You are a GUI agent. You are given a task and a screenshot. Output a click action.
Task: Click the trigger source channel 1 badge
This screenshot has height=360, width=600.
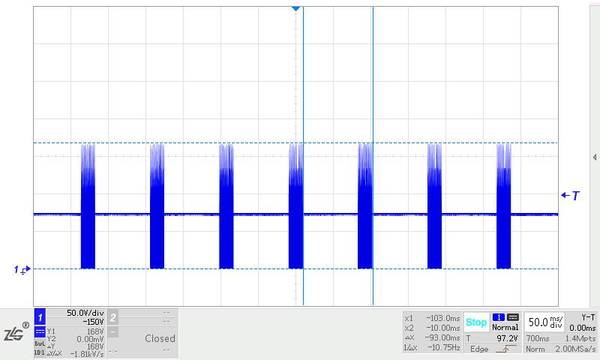498,317
